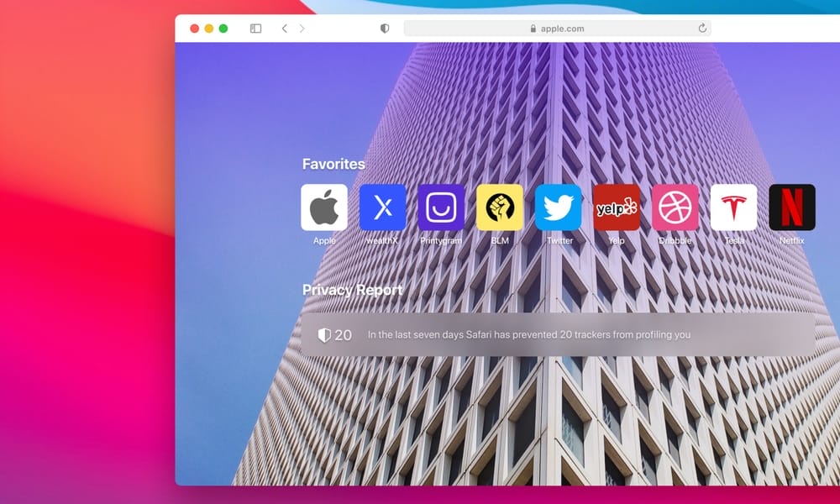This screenshot has height=504, width=840.
Task: Click the padlock in the address bar
Action: (535, 28)
